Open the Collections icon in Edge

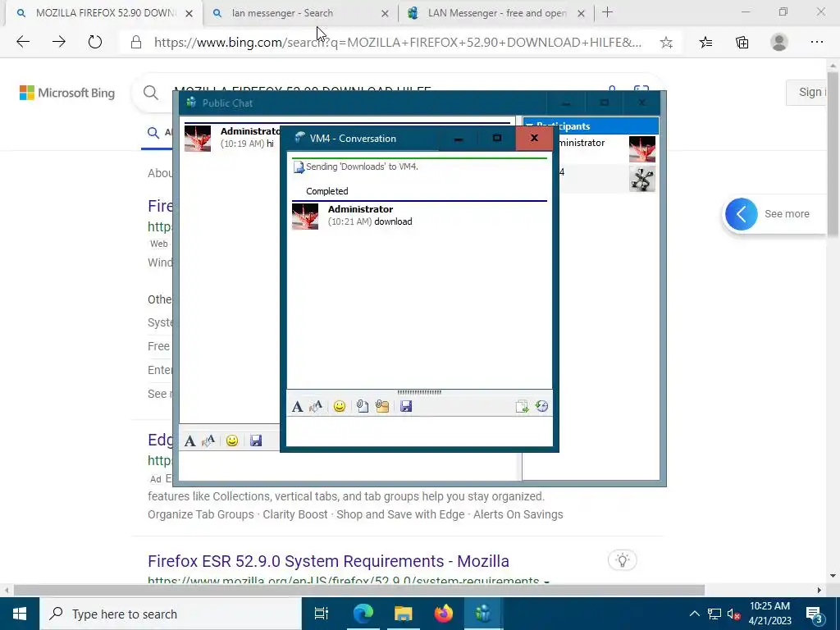coord(742,43)
